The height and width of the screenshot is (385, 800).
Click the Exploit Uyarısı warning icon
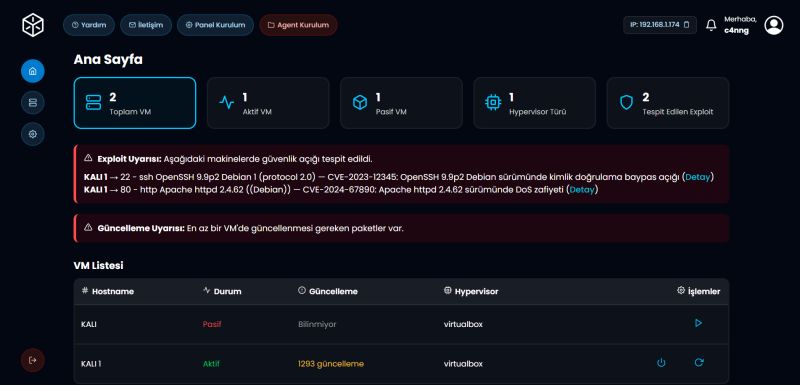tap(88, 158)
